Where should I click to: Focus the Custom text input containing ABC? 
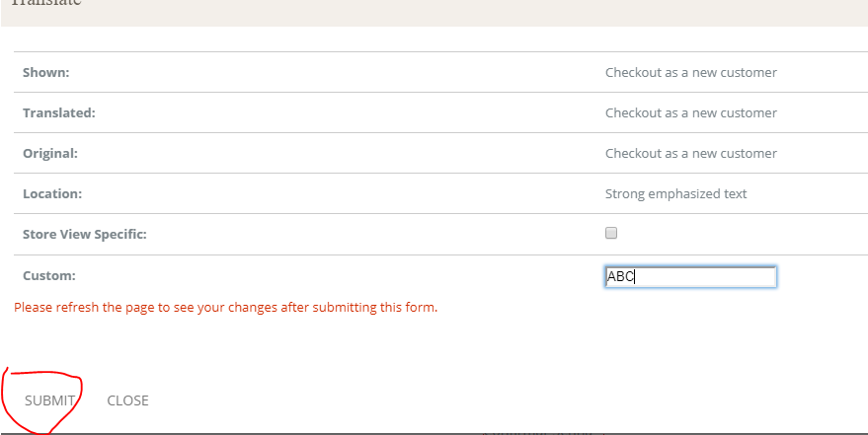coord(690,277)
